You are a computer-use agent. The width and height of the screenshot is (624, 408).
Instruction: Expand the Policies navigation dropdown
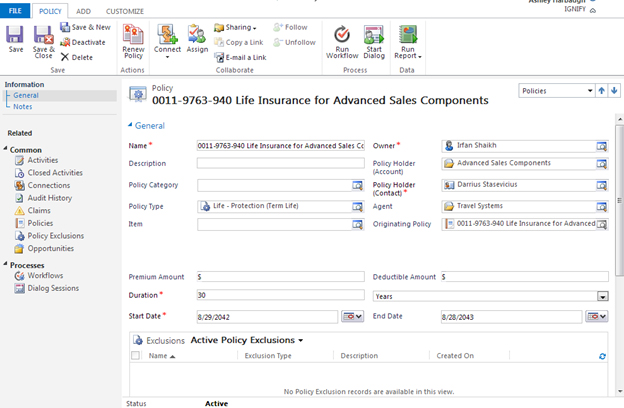pyautogui.click(x=589, y=91)
